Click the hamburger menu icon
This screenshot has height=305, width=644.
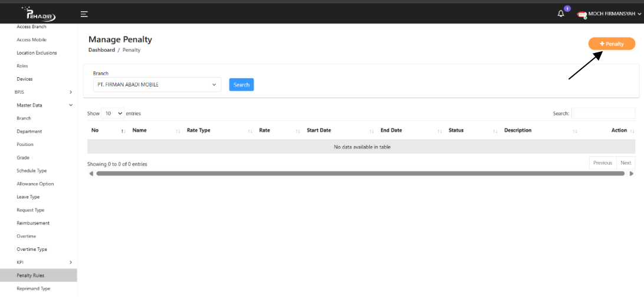pos(84,14)
